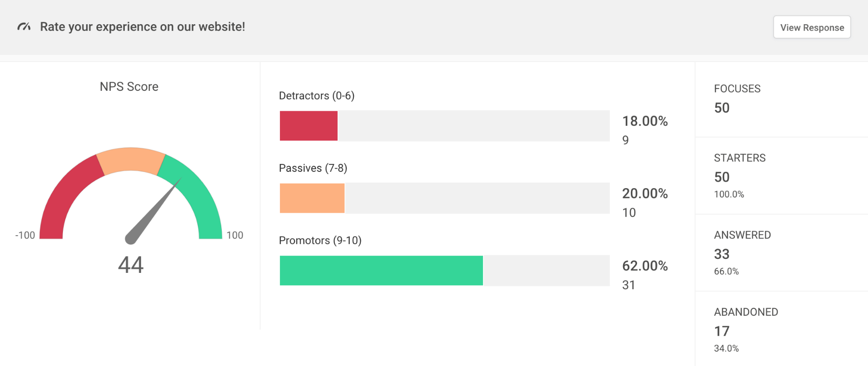Click the 62.00% promotors percentage
This screenshot has width=868, height=366.
pyautogui.click(x=645, y=266)
